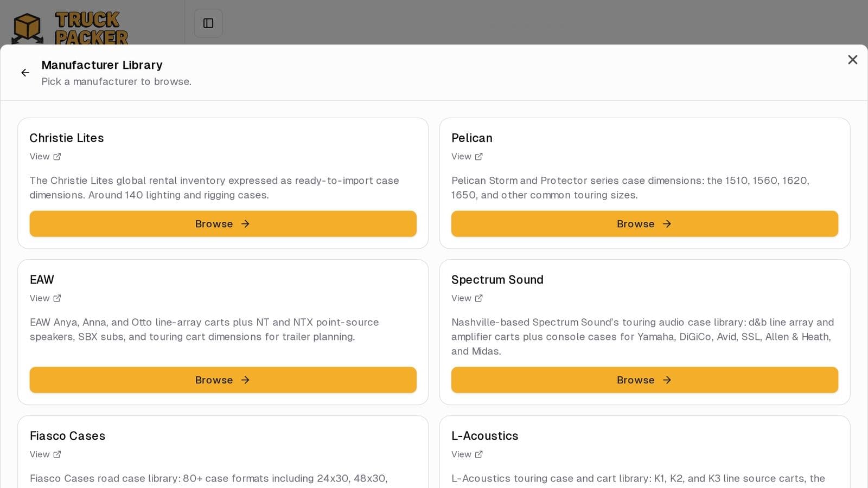Close the Manufacturer Library dialog
Screen dimensions: 868x488
852,60
